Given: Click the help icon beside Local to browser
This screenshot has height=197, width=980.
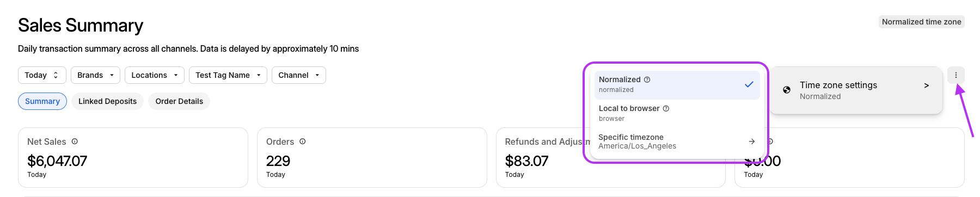Looking at the screenshot, I should [666, 108].
